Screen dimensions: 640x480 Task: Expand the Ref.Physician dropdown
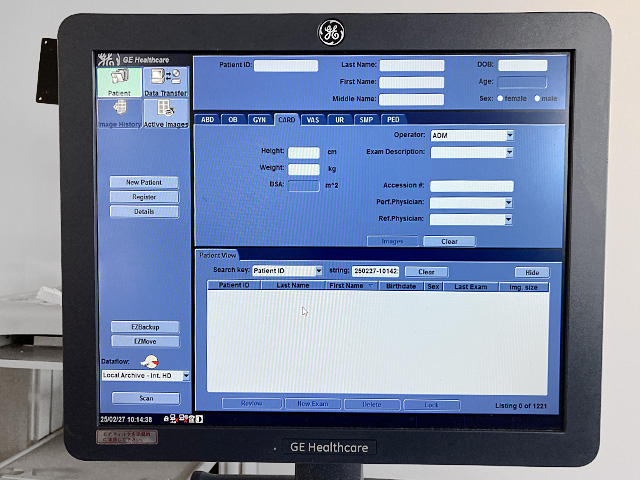click(x=508, y=220)
